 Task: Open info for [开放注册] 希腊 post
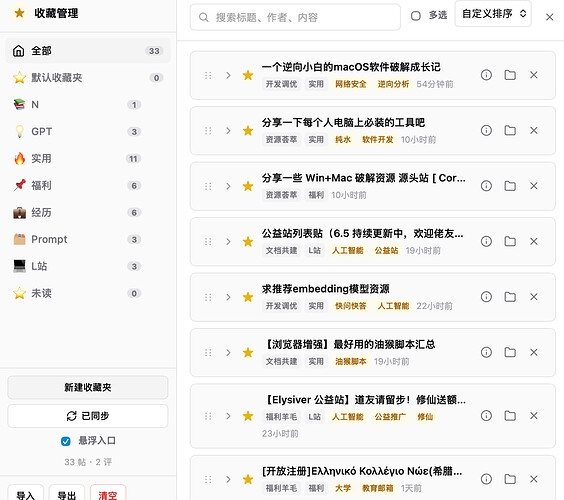486,479
